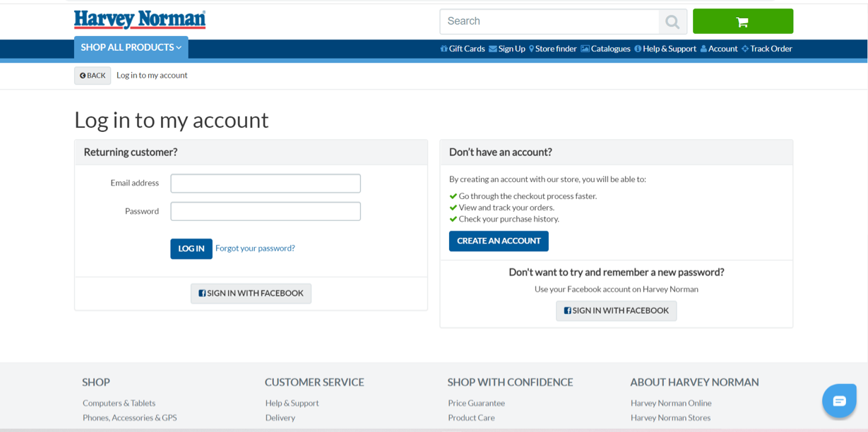868x432 pixels.
Task: Click the magnifier search icon button
Action: coord(673,22)
